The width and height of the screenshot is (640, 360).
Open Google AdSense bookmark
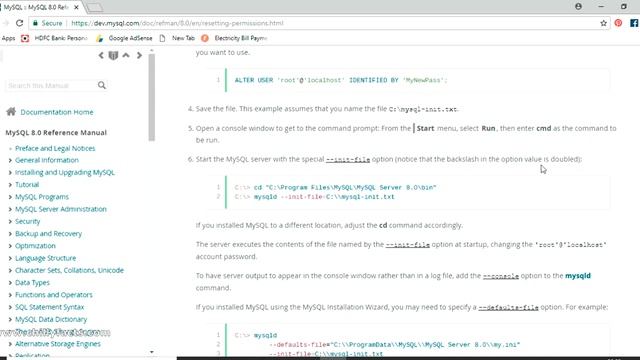124,38
